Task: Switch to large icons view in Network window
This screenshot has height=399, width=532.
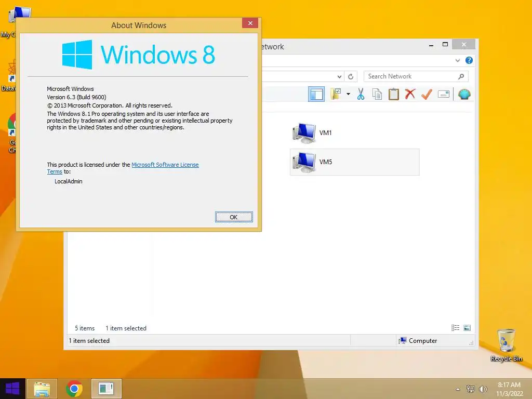Action: click(x=467, y=328)
